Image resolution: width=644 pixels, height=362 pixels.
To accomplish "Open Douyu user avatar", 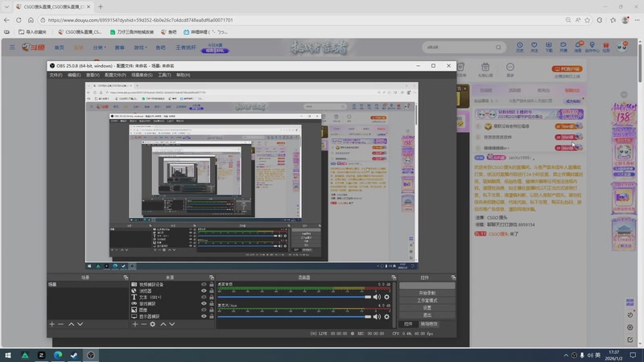I will click(x=621, y=47).
